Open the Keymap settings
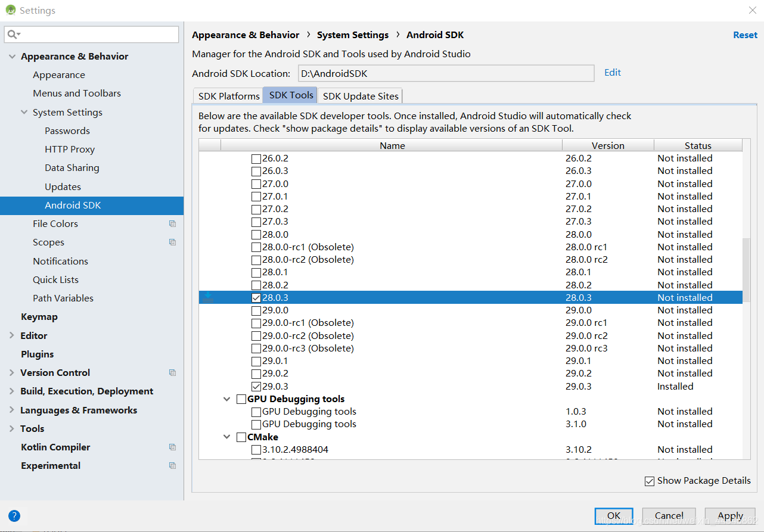The image size is (764, 532). click(x=39, y=317)
